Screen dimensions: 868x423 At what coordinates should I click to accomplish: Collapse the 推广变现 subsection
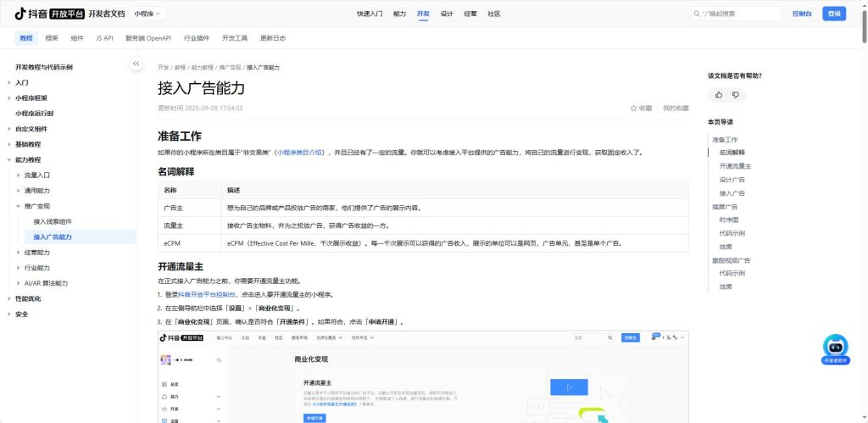19,206
